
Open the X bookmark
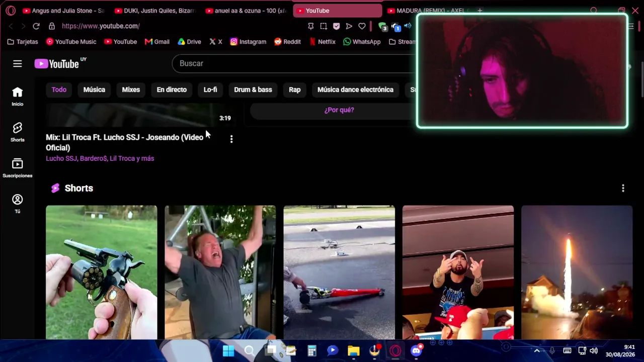coord(215,42)
